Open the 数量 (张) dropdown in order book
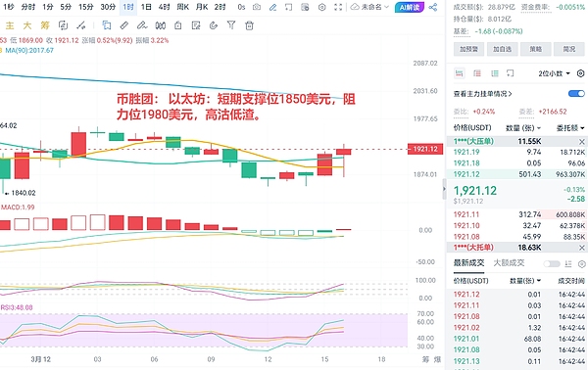 [523, 128]
